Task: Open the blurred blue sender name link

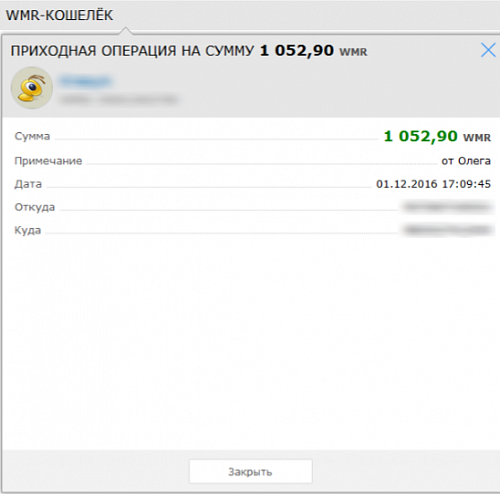Action: 86,81
